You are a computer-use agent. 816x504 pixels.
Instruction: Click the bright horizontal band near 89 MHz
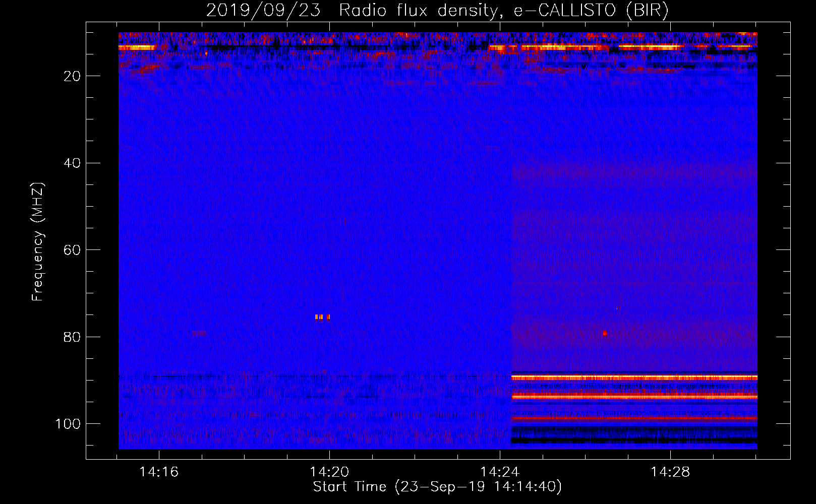(x=634, y=377)
